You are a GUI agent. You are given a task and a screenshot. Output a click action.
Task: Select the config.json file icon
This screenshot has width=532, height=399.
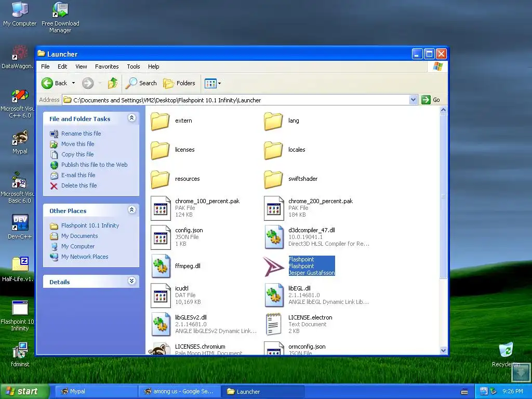[x=161, y=237]
